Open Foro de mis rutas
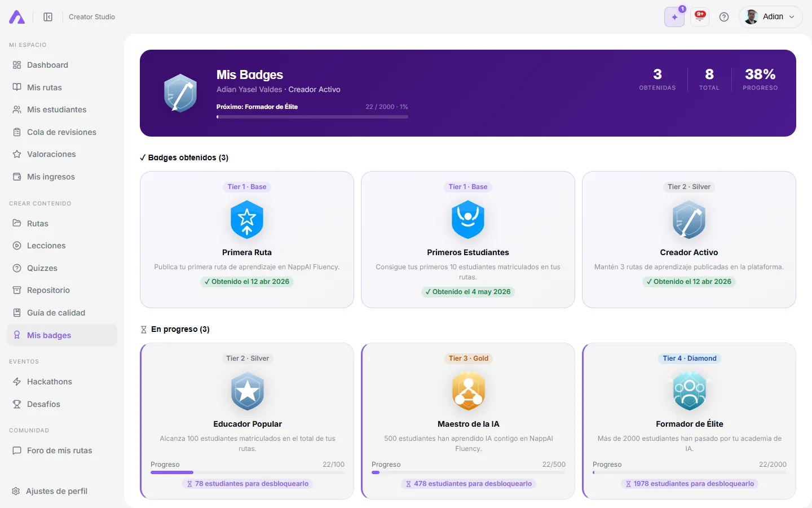Screen dimensions: 812x508 [62, 450]
